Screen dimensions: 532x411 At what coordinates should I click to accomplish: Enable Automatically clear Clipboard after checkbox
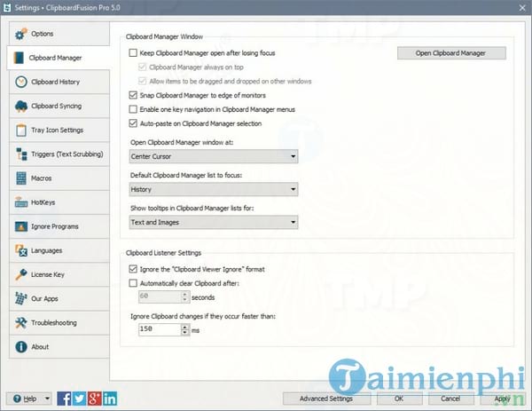(x=132, y=283)
